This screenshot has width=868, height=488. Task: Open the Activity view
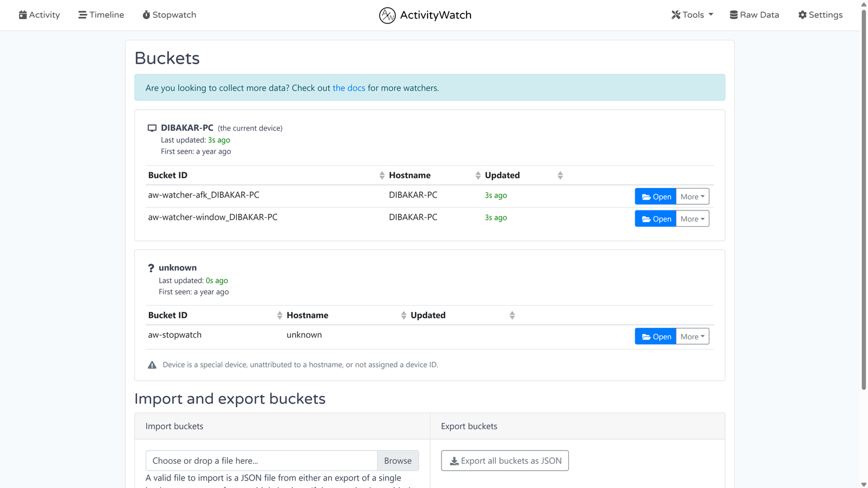(x=39, y=15)
